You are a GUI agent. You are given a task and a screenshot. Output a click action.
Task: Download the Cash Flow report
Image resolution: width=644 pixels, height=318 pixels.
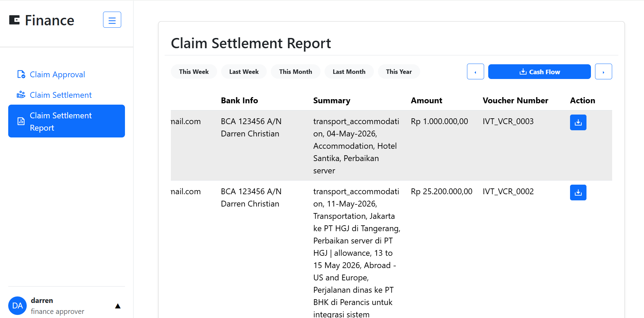pyautogui.click(x=539, y=72)
